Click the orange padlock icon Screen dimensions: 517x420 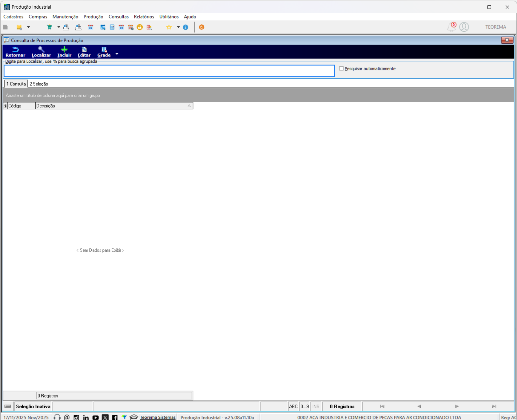[140, 27]
